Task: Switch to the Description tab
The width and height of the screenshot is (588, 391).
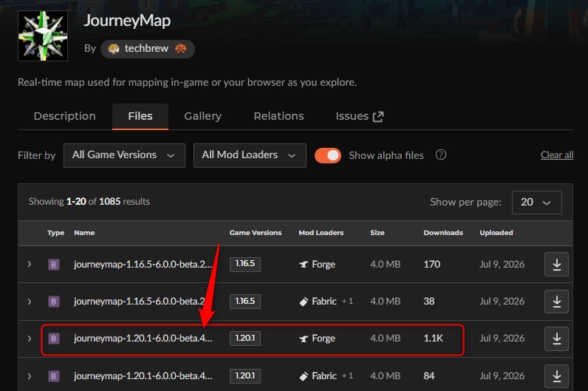Action: coord(64,116)
